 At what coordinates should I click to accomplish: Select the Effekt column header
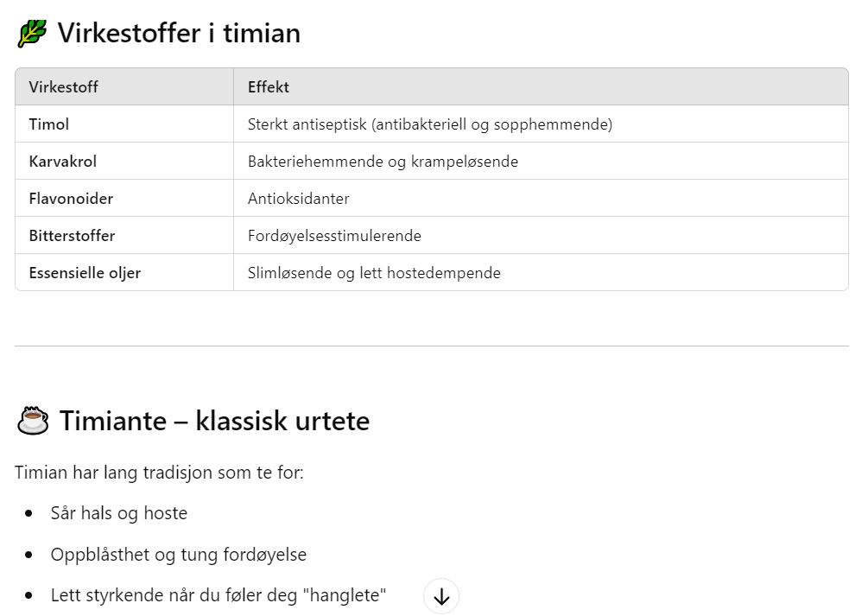tap(541, 87)
